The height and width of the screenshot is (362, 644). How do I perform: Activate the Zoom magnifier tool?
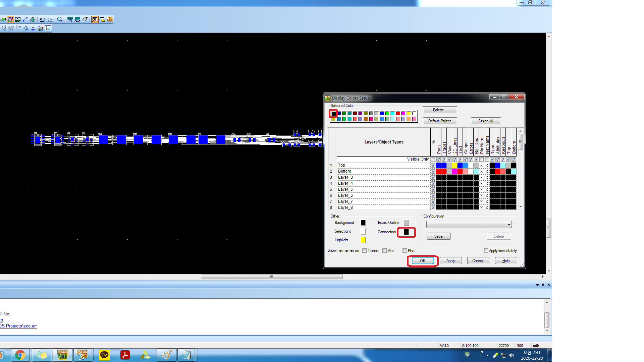pyautogui.click(x=60, y=19)
